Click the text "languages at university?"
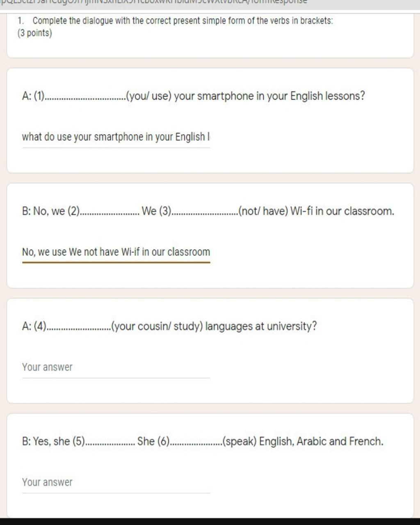 pyautogui.click(x=261, y=327)
